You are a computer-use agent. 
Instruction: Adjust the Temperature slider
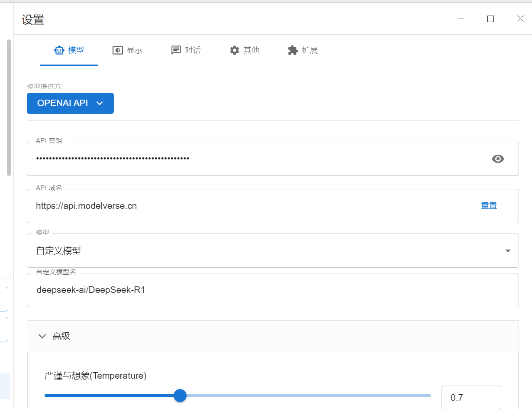180,396
